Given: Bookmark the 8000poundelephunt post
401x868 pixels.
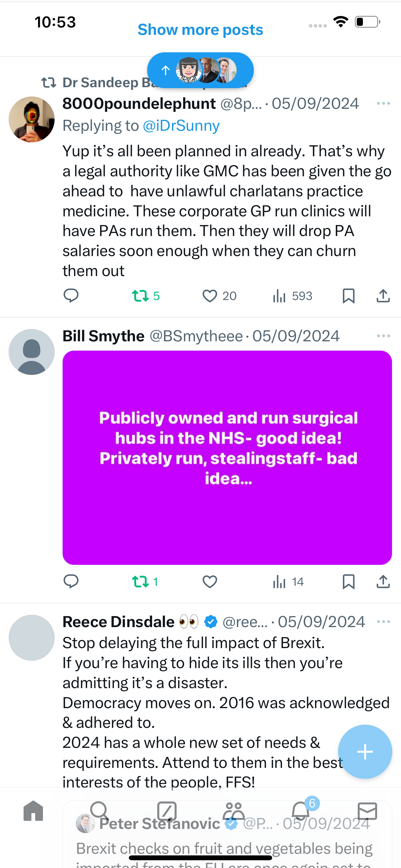Looking at the screenshot, I should pos(348,296).
